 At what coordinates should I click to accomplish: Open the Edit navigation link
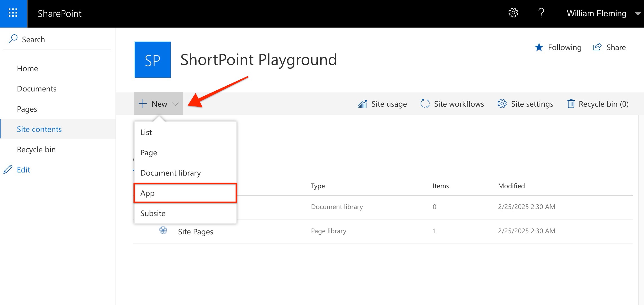click(23, 170)
